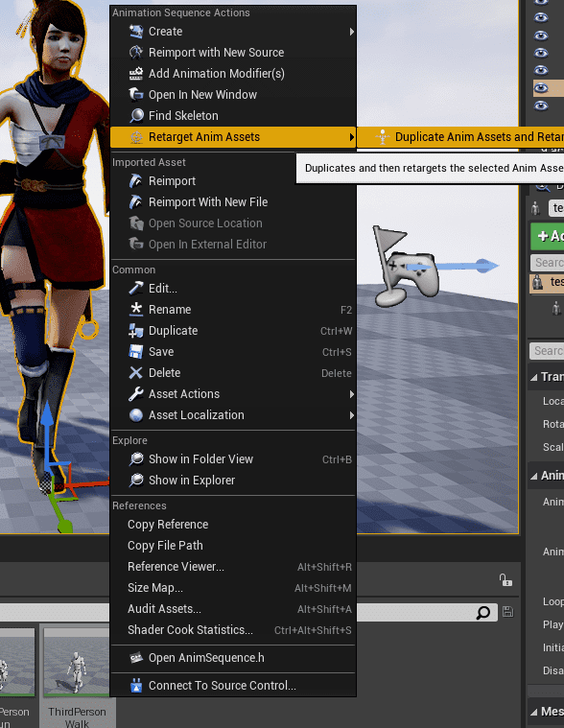Click the Duplicate icon

coord(136,331)
